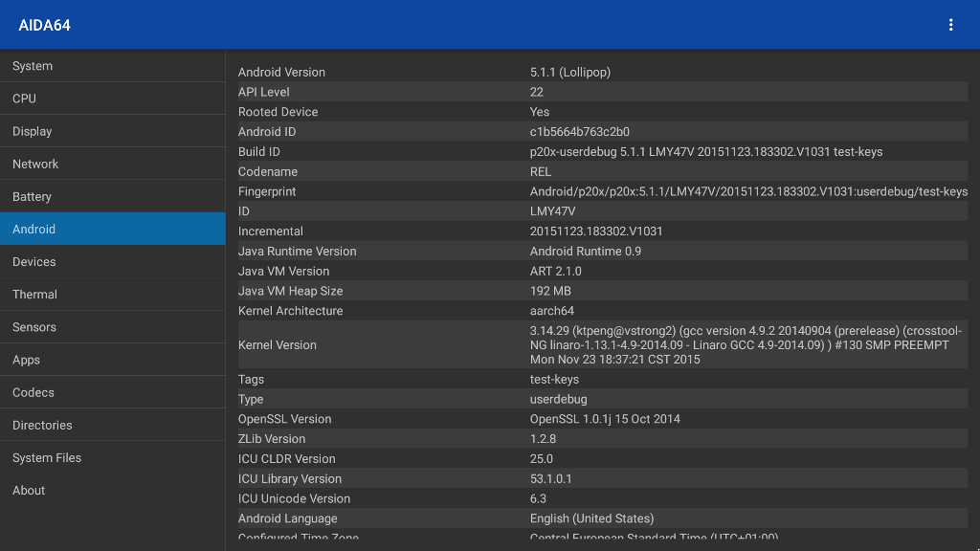Select the ICU Library Version label
Image resolution: width=980 pixels, height=551 pixels.
click(289, 479)
